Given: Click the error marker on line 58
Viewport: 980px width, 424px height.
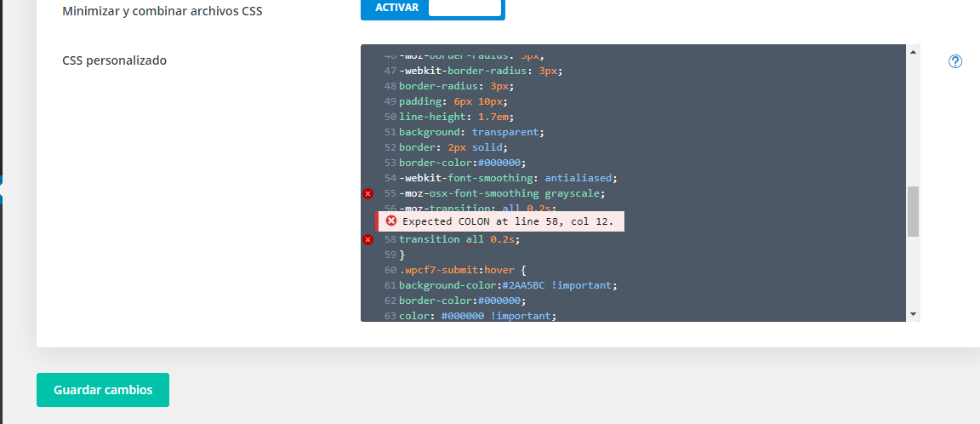Looking at the screenshot, I should coord(367,240).
